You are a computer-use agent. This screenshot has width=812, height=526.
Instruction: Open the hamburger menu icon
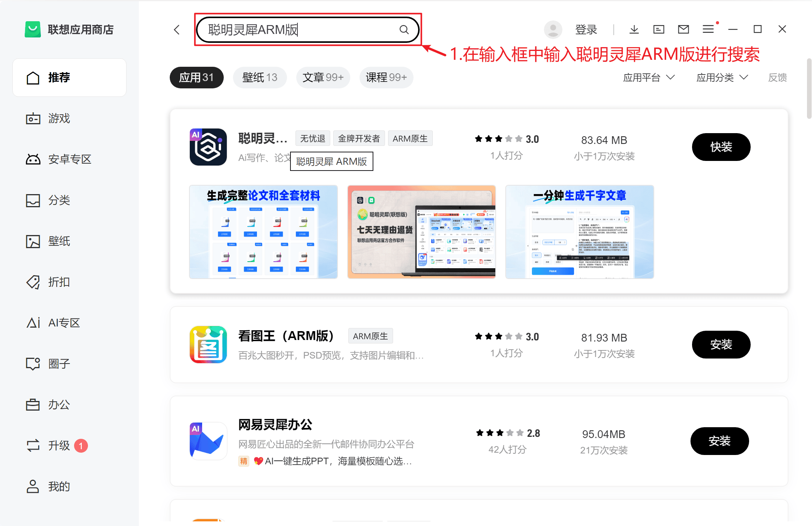[x=708, y=29]
